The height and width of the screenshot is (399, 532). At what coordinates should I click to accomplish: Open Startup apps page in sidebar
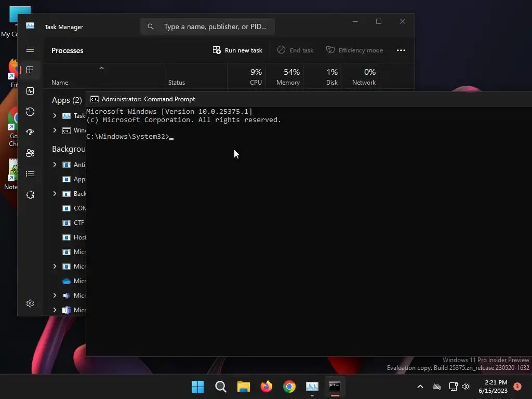tap(30, 132)
